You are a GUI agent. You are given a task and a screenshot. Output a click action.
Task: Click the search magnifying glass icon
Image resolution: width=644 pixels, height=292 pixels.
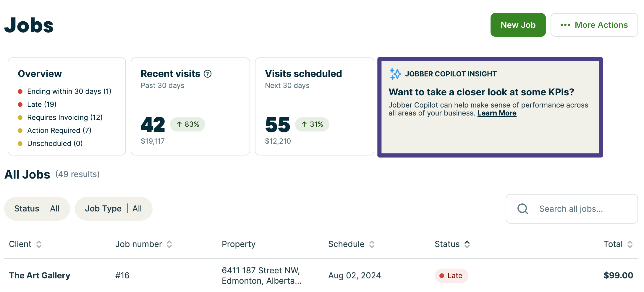[522, 209]
